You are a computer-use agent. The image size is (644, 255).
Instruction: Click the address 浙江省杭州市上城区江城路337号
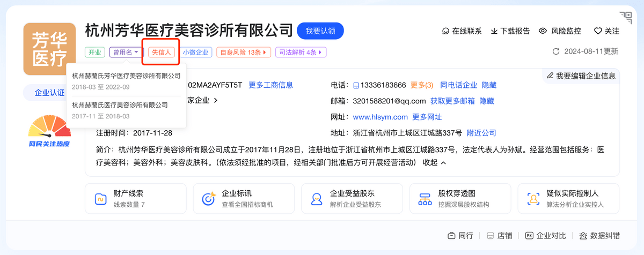[x=407, y=133]
